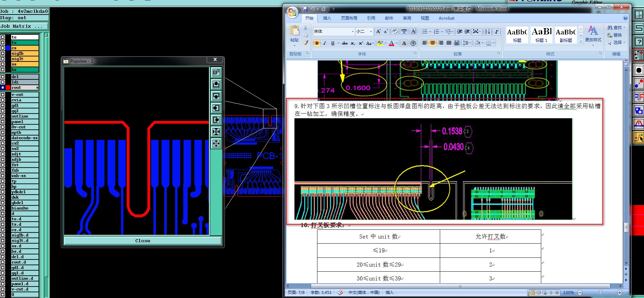Screen dimensions: 644x298
Task: Click the Sort A-Z icon in paragraph group
Action: tap(487, 32)
